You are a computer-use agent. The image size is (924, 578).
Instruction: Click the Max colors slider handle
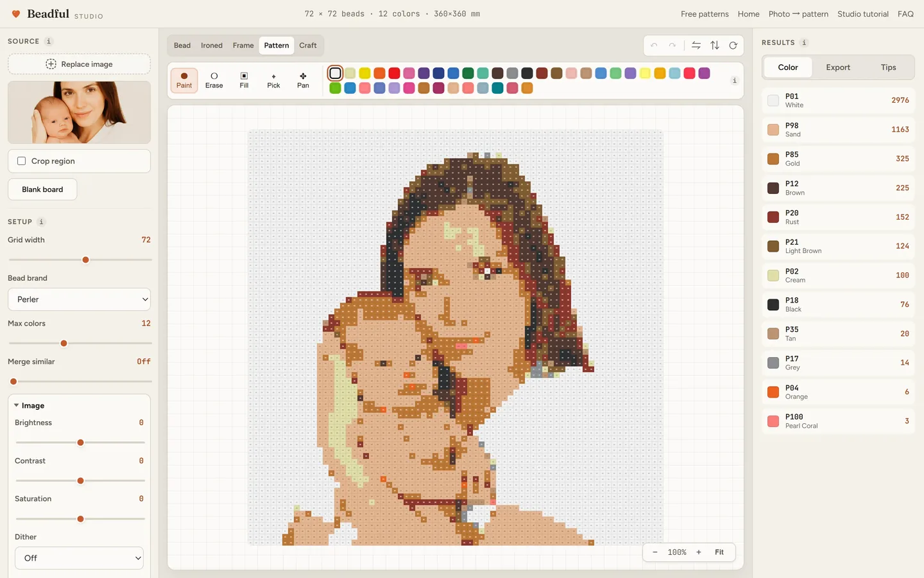click(x=64, y=343)
